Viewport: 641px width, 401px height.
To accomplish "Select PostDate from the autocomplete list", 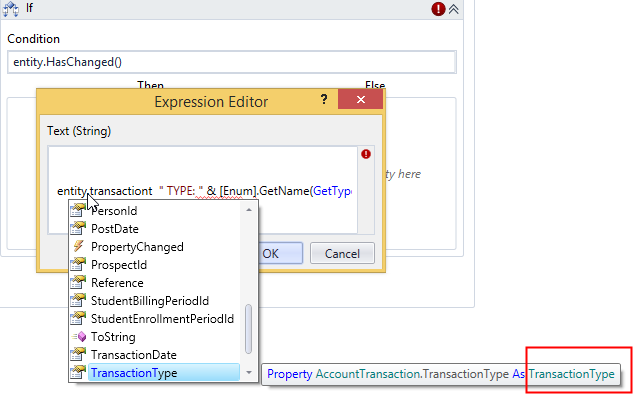I will click(113, 229).
